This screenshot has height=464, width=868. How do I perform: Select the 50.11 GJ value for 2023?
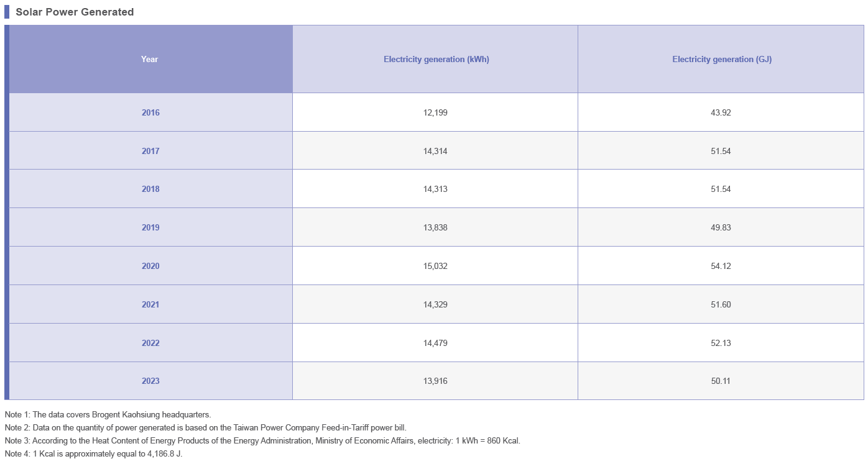[x=721, y=381]
